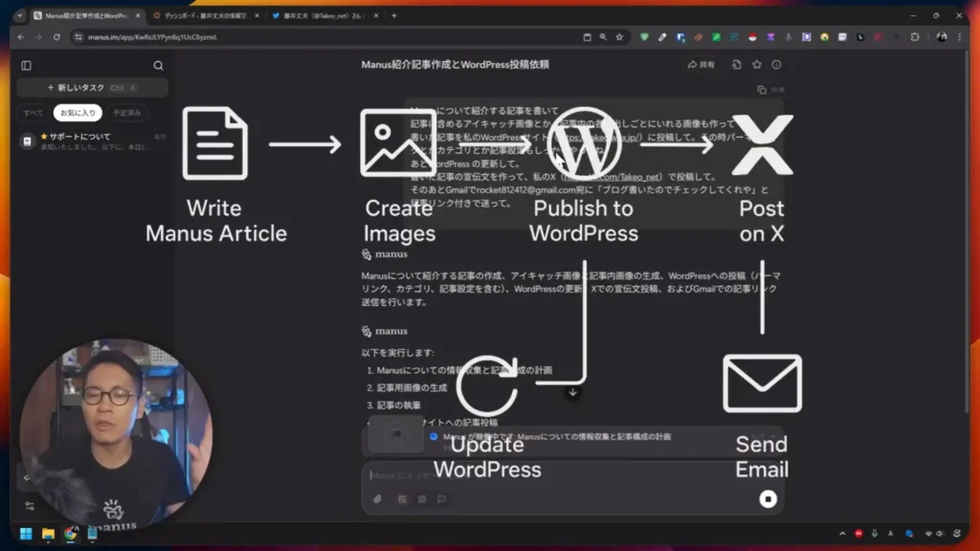980x551 pixels.
Task: Click the 共有 share button
Action: click(x=702, y=64)
